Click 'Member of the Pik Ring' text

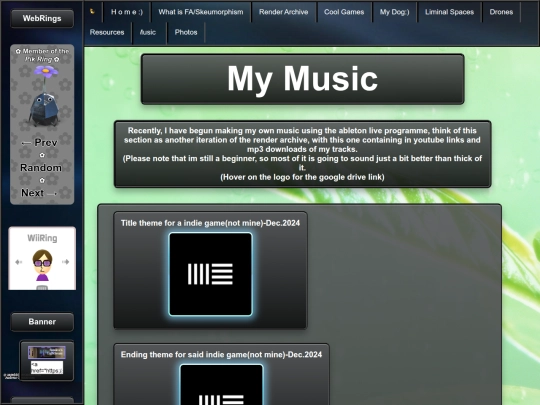click(x=42, y=55)
